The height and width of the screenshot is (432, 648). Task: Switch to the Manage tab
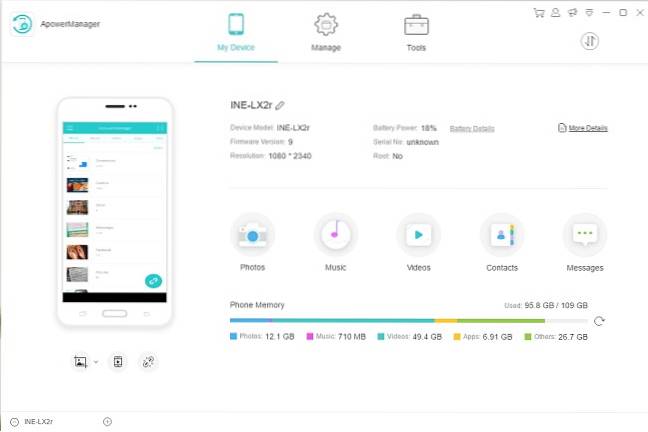325,32
